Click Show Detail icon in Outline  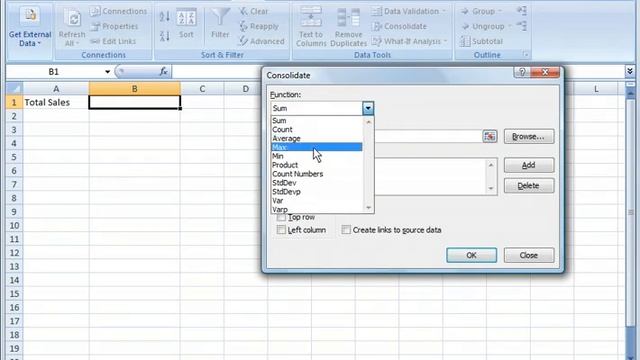point(522,11)
